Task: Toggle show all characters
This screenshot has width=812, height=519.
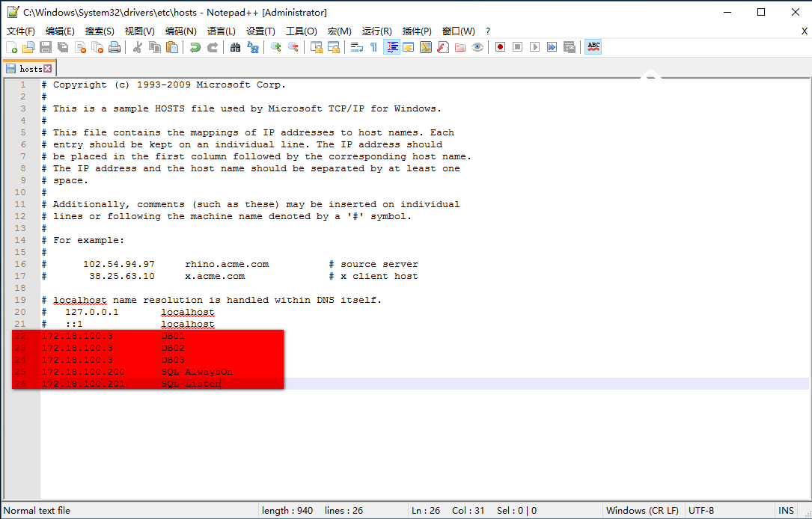Action: click(373, 46)
